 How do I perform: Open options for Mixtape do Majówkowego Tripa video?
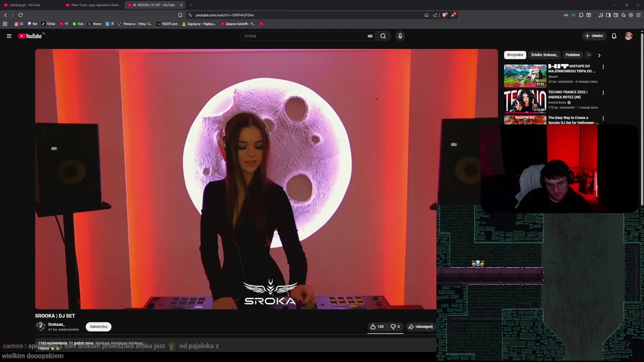pyautogui.click(x=603, y=67)
